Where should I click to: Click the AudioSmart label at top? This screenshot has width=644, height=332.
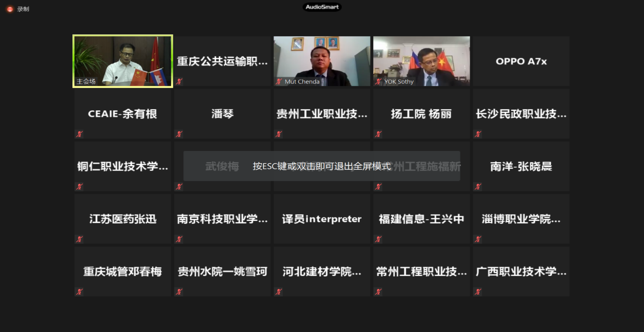point(322,7)
